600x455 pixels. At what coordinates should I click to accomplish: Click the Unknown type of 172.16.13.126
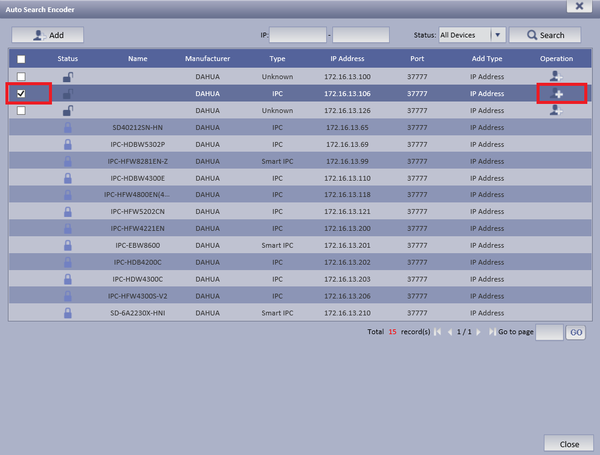277,110
